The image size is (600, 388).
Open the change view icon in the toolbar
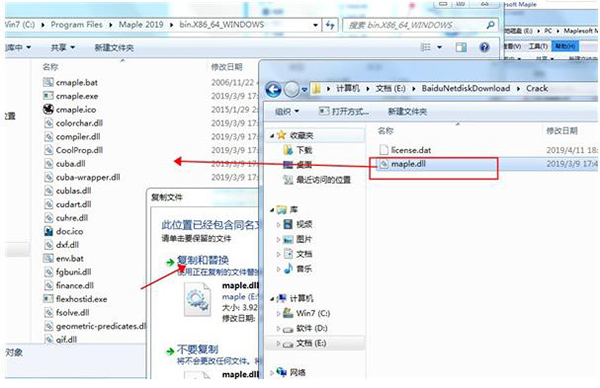[426, 47]
